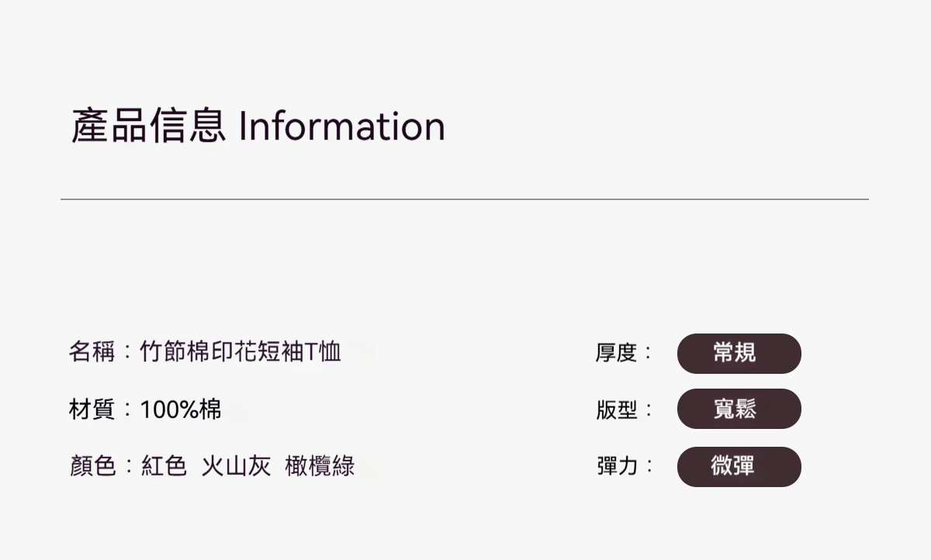The height and width of the screenshot is (560, 931).
Task: Select the 寬鬆 fit pill
Action: [739, 409]
